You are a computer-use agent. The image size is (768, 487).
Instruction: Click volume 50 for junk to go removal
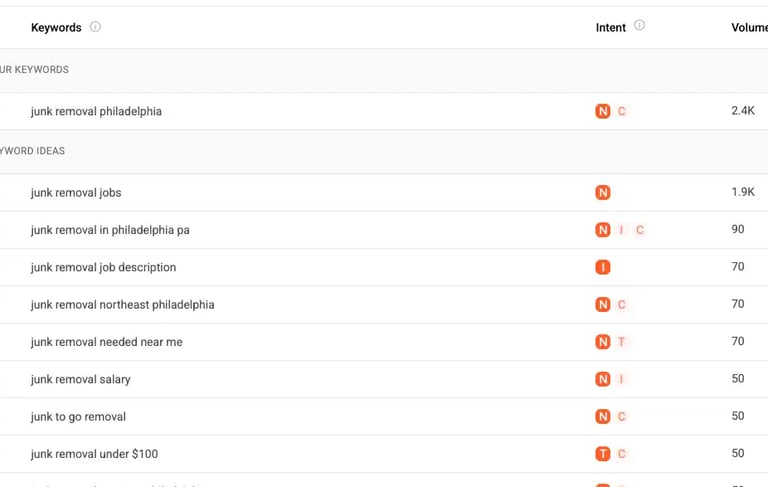click(x=738, y=416)
